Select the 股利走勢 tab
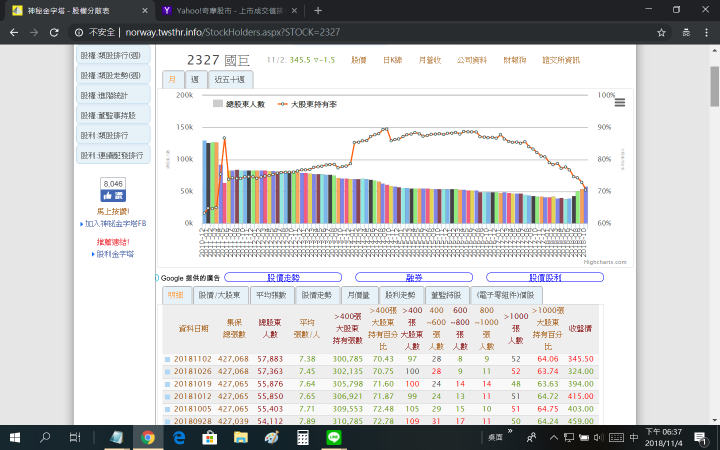Viewport: 720px width, 450px height. coord(400,295)
